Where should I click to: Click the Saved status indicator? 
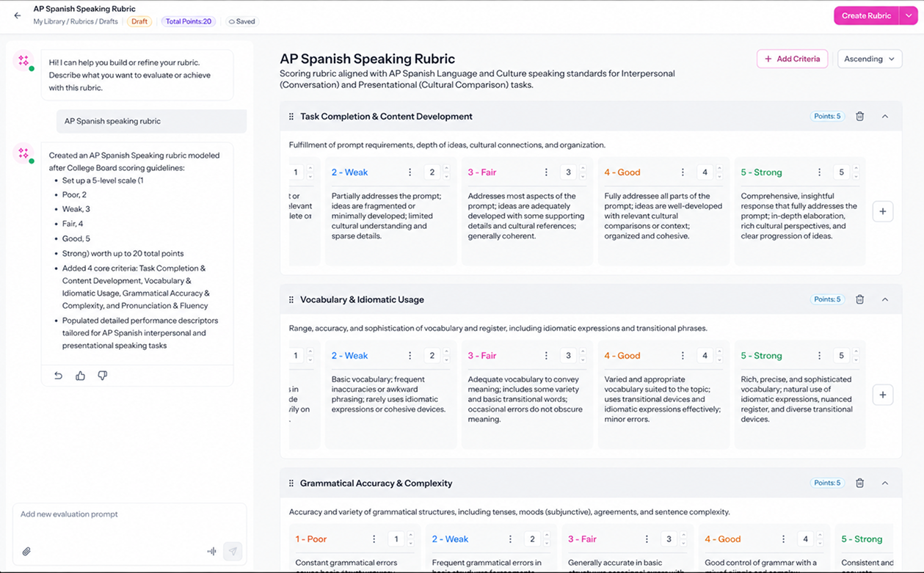(241, 21)
